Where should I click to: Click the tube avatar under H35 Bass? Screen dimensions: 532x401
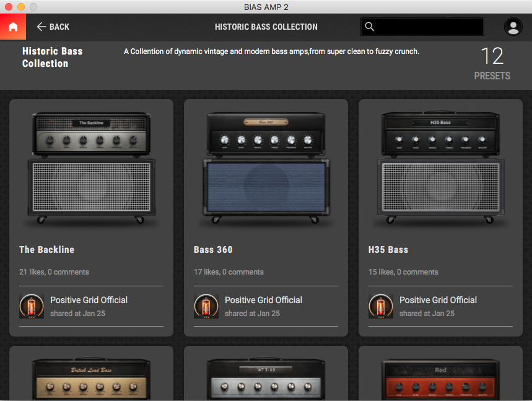[381, 306]
